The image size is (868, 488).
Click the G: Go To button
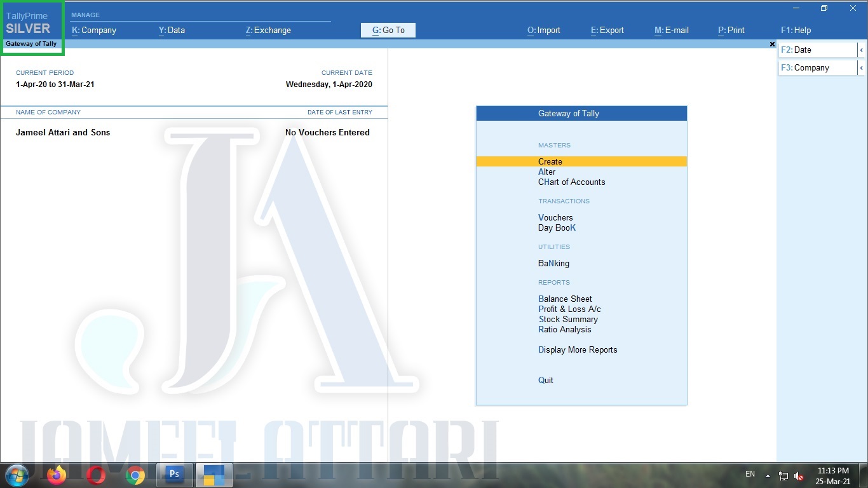point(388,30)
